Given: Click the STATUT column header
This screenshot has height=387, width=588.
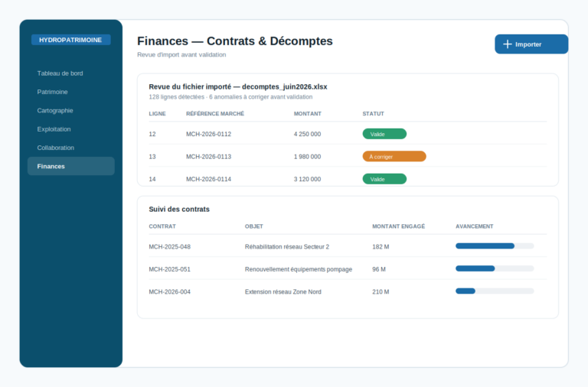Looking at the screenshot, I should coord(373,113).
